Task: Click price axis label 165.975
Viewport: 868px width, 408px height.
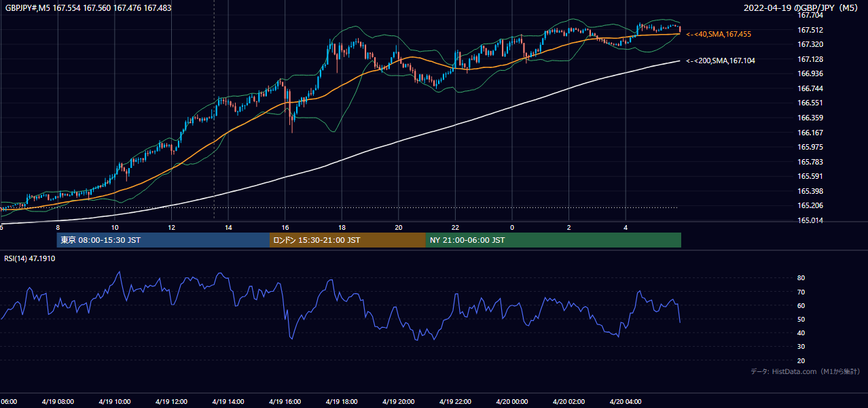Action: click(810, 147)
